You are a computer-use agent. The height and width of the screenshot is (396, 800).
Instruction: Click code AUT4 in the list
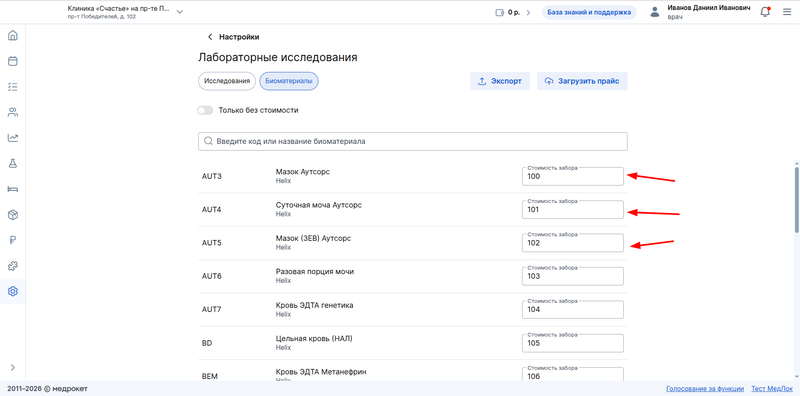pos(211,210)
